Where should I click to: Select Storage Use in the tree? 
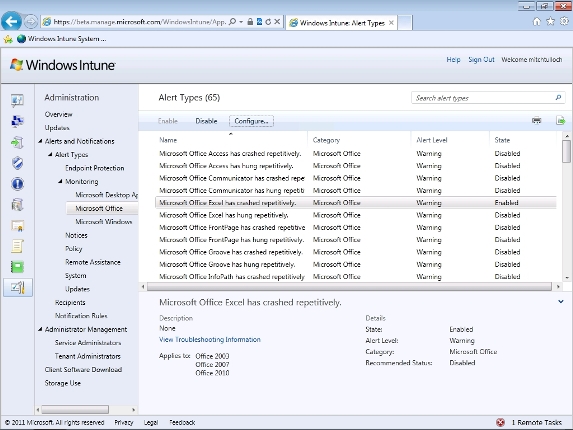click(62, 383)
